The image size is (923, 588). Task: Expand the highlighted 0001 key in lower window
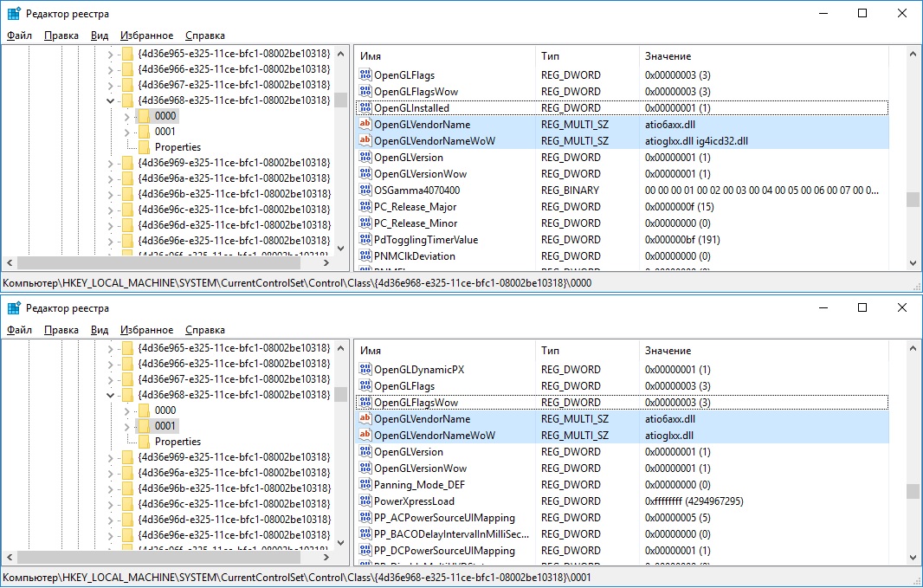click(126, 426)
